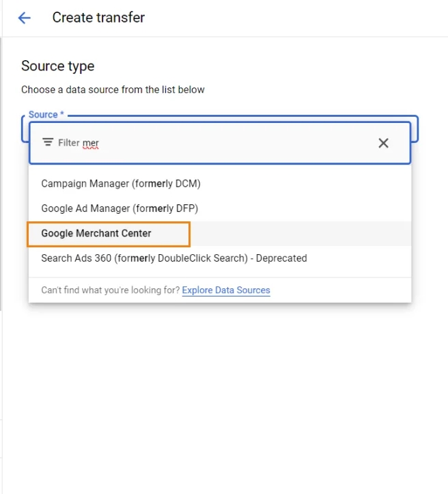Click the left pane divider edge

(1, 174)
